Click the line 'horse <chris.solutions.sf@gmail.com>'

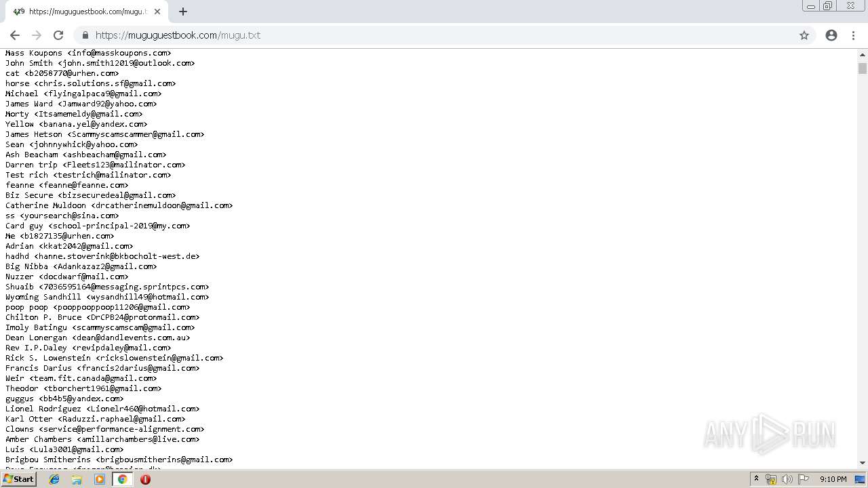coord(91,83)
